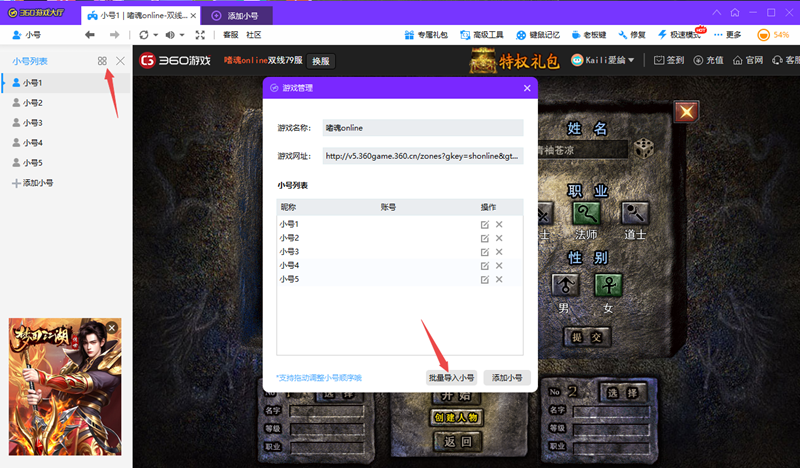800x468 pixels.
Task: Select the 女 female gender icon
Action: click(x=608, y=285)
